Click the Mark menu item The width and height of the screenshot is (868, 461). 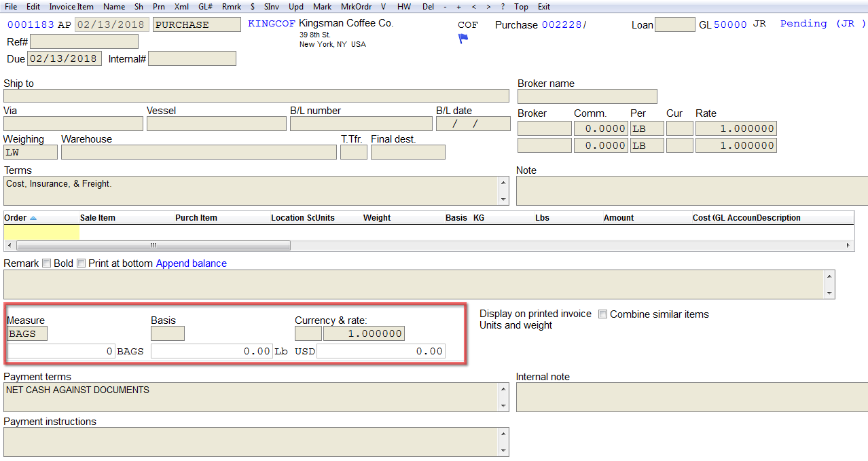tap(323, 7)
